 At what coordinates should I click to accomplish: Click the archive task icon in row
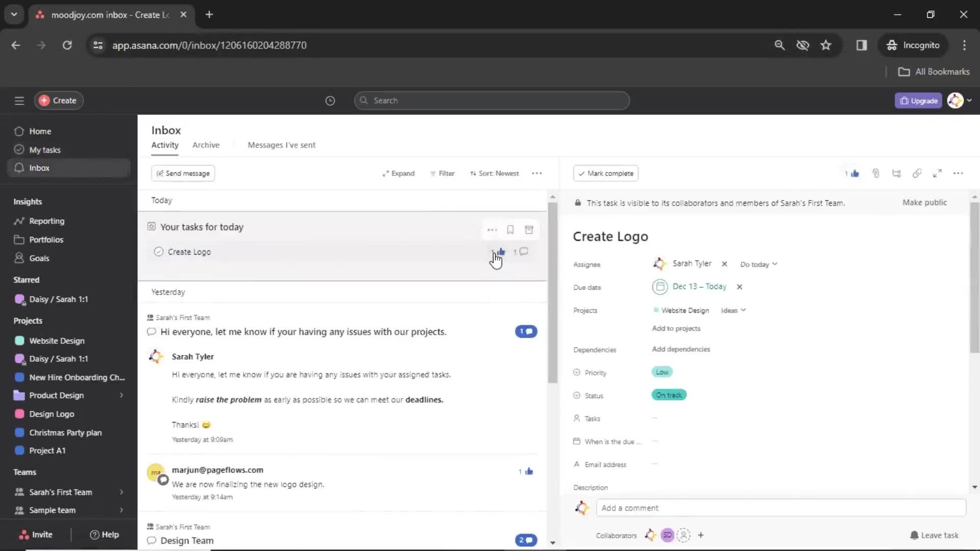coord(529,229)
